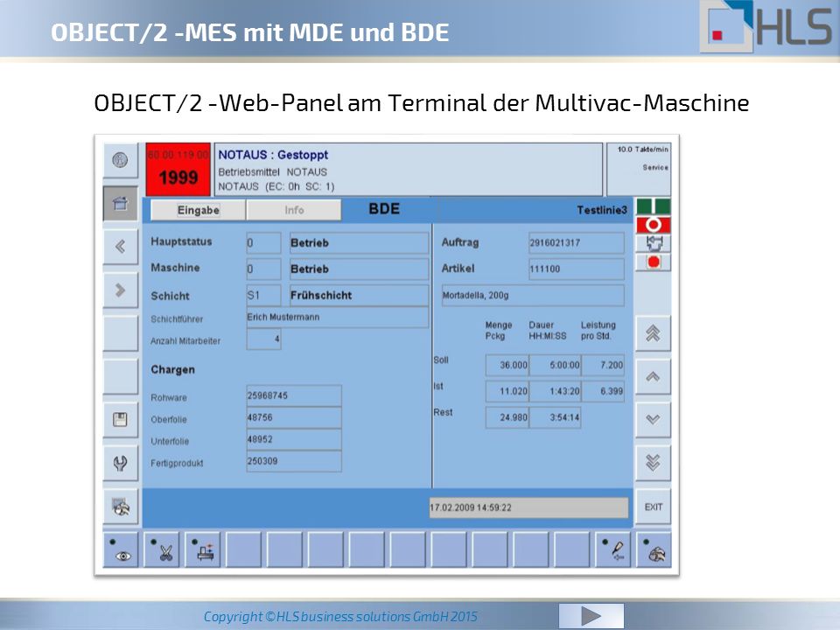This screenshot has width=840, height=630.
Task: Click the red dot record icon
Action: click(654, 262)
